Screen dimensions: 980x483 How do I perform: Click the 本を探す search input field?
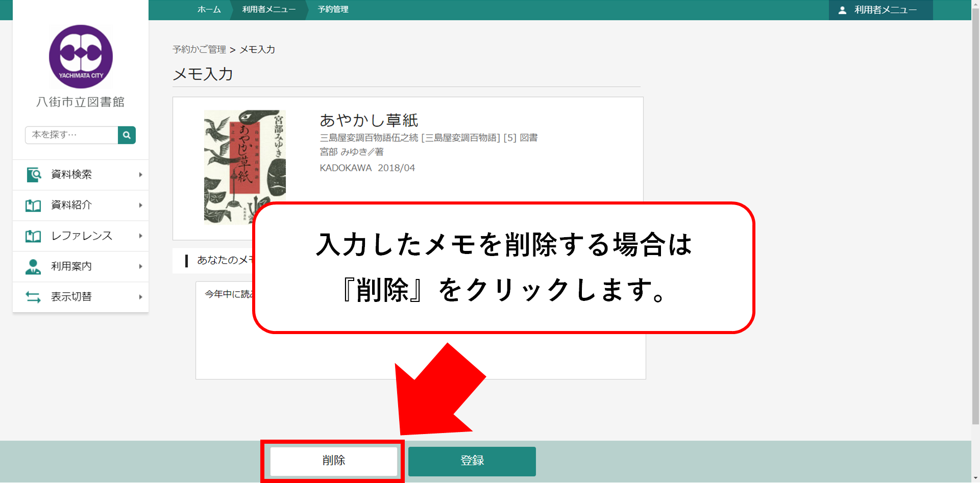coord(72,135)
